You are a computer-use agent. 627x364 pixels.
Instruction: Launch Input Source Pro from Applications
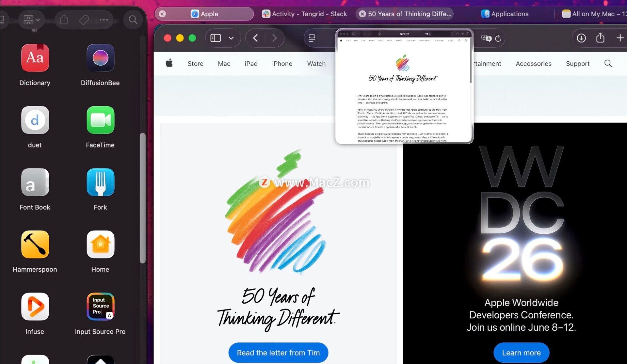(100, 307)
